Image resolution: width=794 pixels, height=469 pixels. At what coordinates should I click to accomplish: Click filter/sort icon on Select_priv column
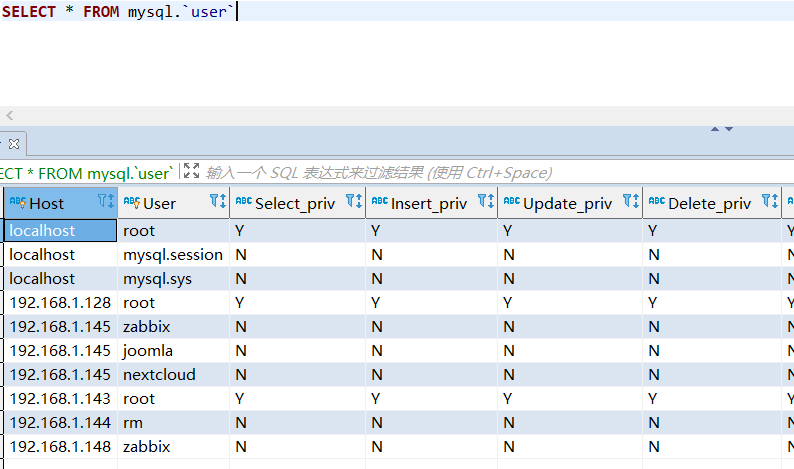(353, 202)
